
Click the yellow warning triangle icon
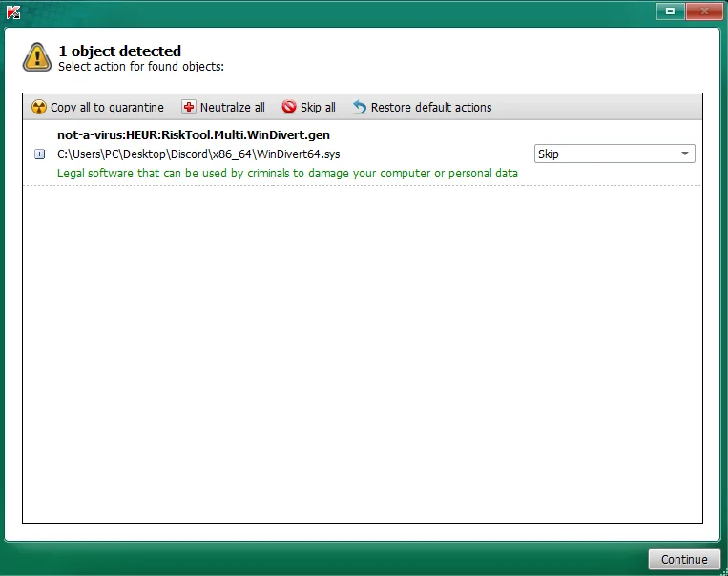click(37, 57)
